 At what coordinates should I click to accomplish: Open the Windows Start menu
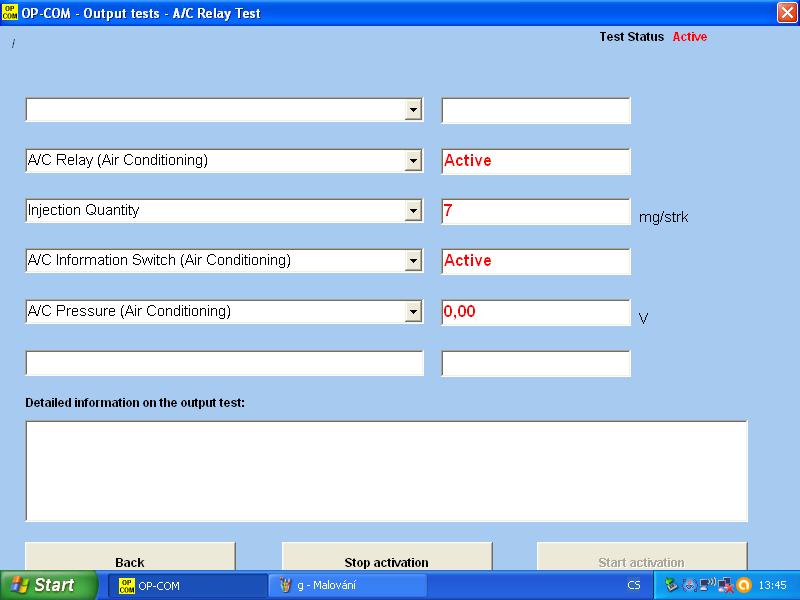point(48,585)
